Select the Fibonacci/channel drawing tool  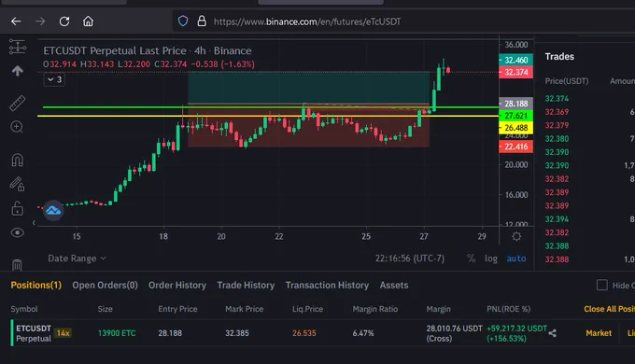pyautogui.click(x=17, y=47)
